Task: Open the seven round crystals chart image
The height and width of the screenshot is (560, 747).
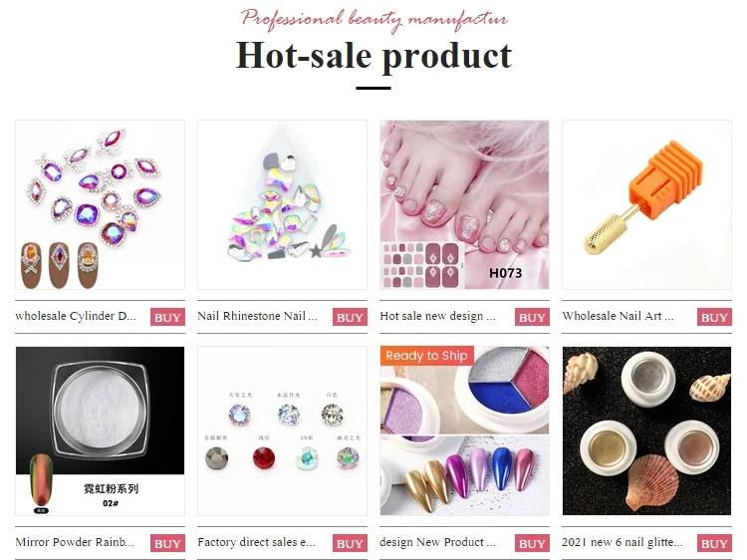Action: (282, 430)
